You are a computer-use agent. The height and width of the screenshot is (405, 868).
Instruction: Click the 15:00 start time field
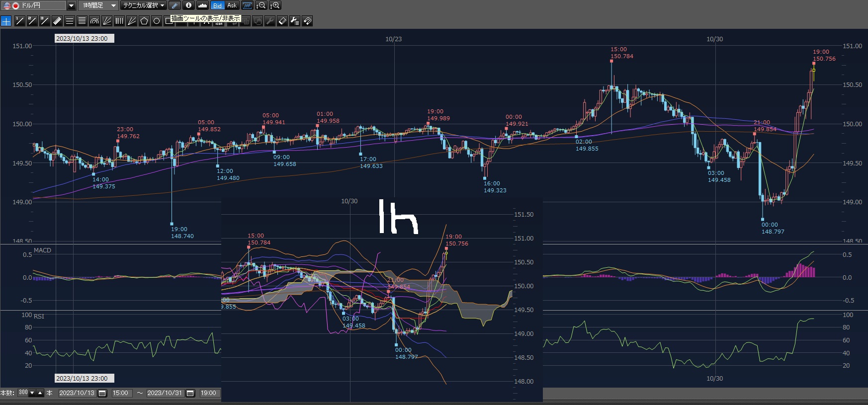[120, 393]
